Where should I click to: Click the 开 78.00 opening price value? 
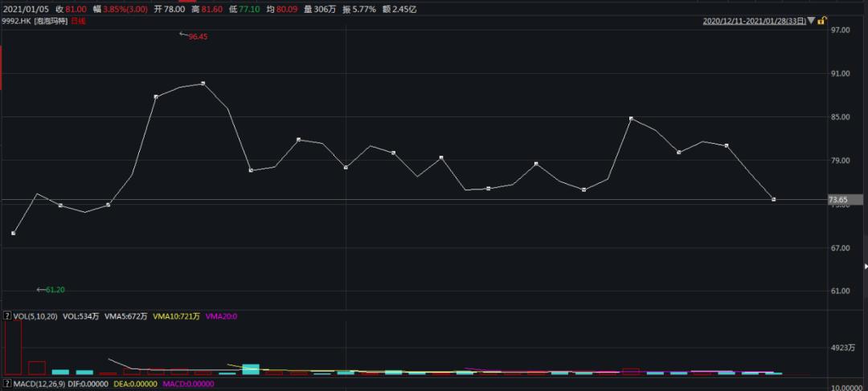(169, 9)
